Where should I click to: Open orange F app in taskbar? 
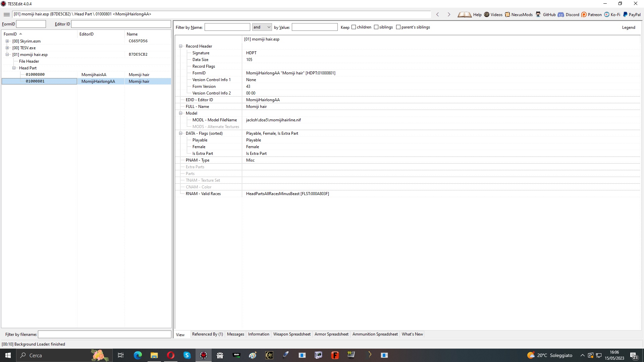335,355
